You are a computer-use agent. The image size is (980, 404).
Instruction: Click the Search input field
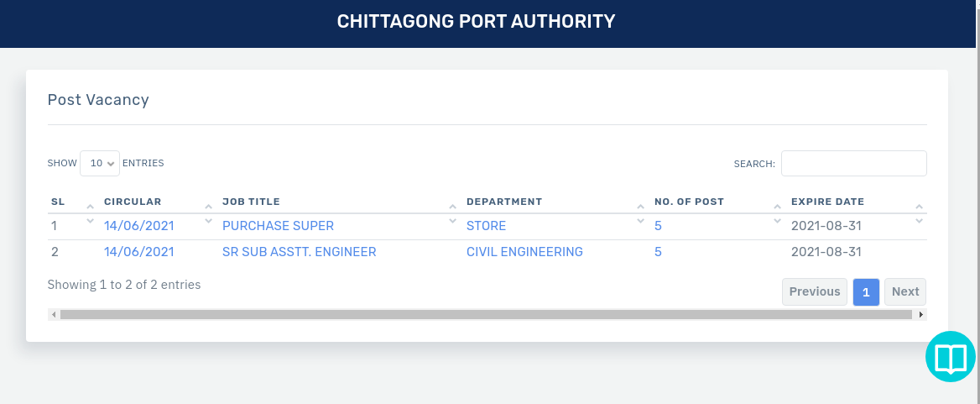[x=853, y=163]
